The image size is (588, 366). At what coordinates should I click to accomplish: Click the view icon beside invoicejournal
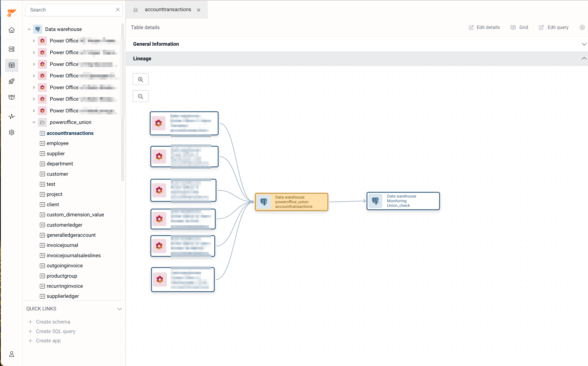pos(42,245)
